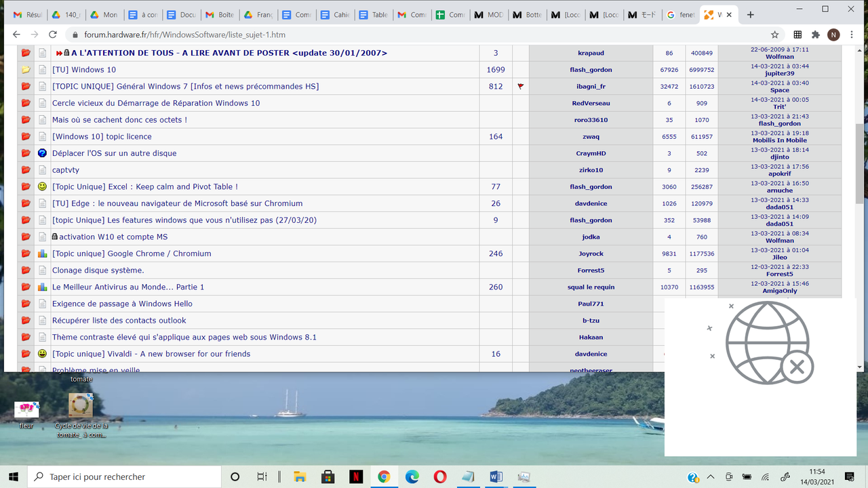This screenshot has height=488, width=868.
Task: Open 'Exigence de passage à Windows Hello'
Action: (122, 304)
